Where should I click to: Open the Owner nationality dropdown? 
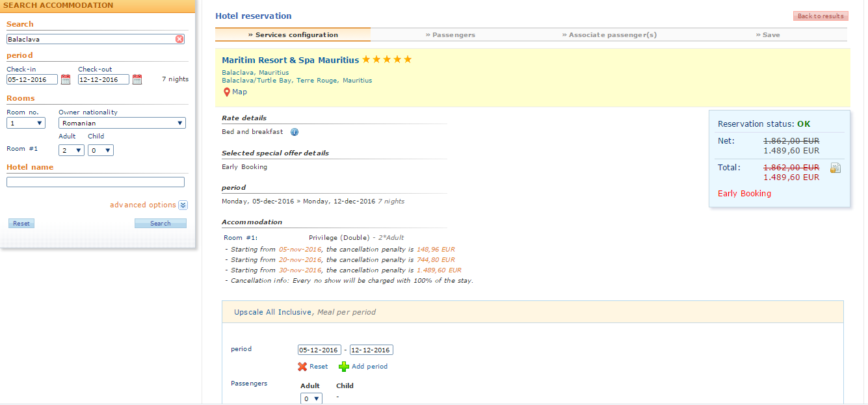122,123
